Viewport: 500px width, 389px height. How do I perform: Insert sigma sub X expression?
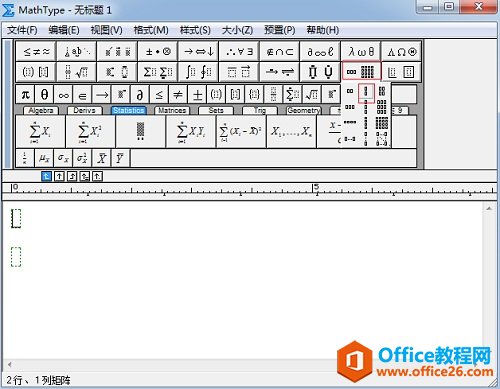(x=63, y=158)
